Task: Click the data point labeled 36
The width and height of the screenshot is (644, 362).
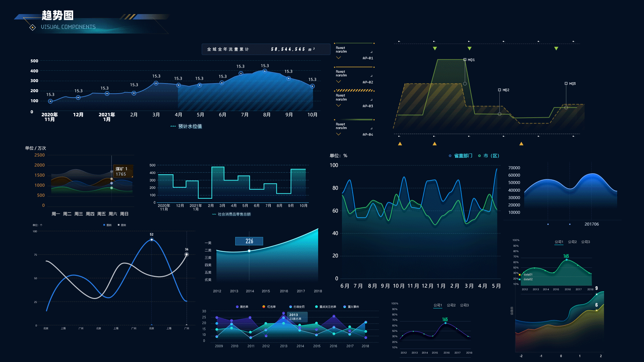Action: click(187, 254)
